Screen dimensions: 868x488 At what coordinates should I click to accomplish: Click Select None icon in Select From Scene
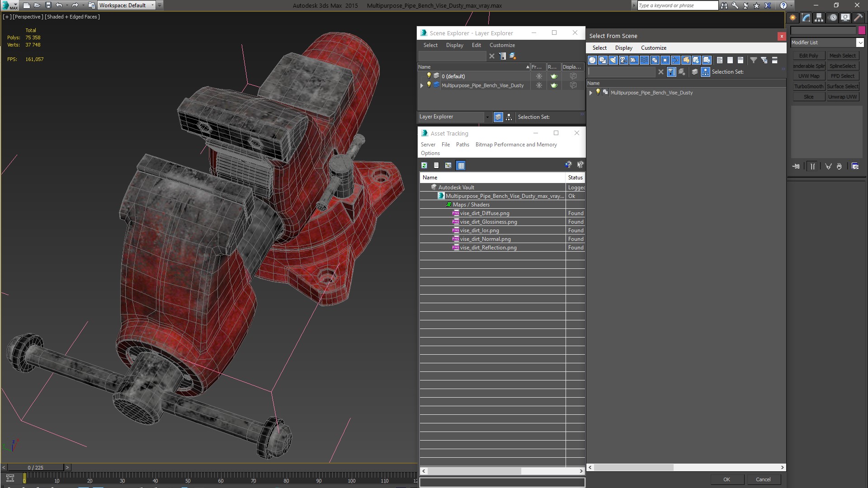[730, 60]
